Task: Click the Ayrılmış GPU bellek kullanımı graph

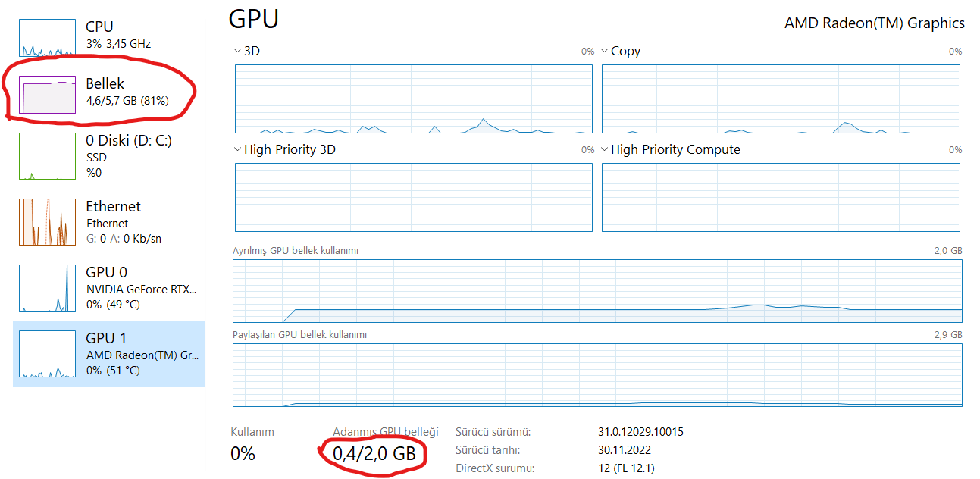Action: (597, 290)
